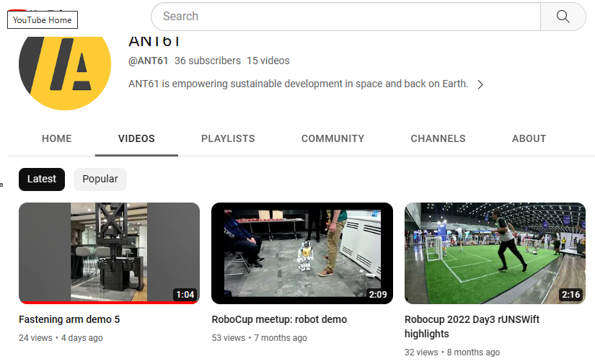The height and width of the screenshot is (364, 595).
Task: Click the '53 views • 7 months ago' metadata
Action: pos(259,338)
